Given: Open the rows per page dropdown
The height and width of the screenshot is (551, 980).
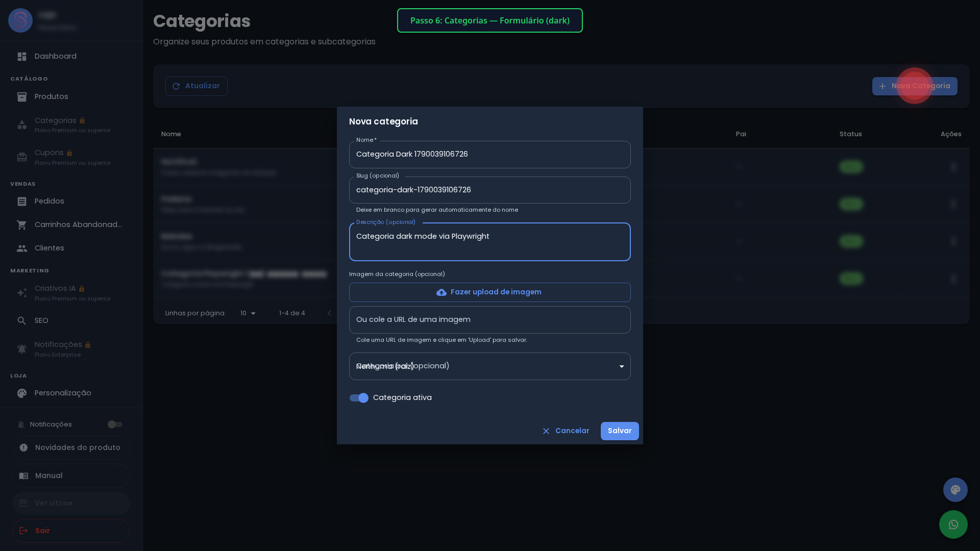Looking at the screenshot, I should [x=248, y=313].
